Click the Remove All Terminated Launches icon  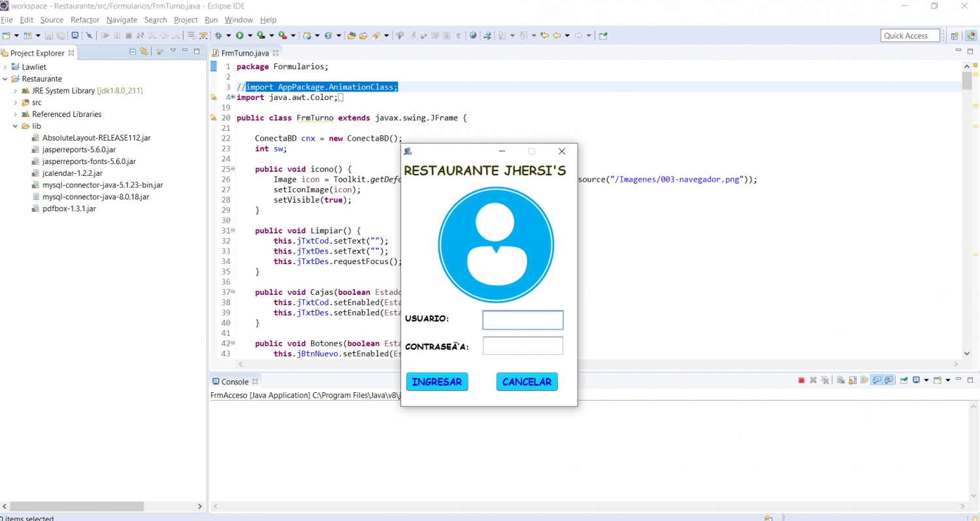825,380
